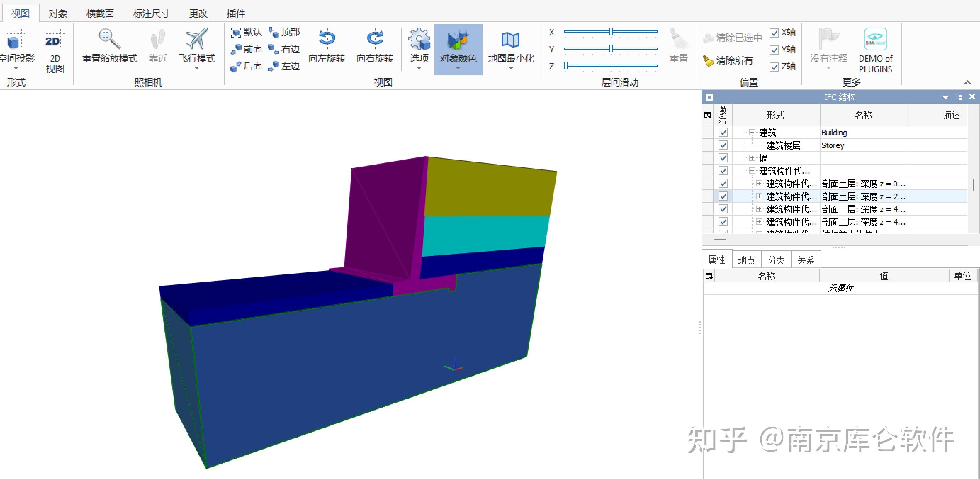The width and height of the screenshot is (980, 479).
Task: Click the Y layer slider handle
Action: click(x=611, y=49)
